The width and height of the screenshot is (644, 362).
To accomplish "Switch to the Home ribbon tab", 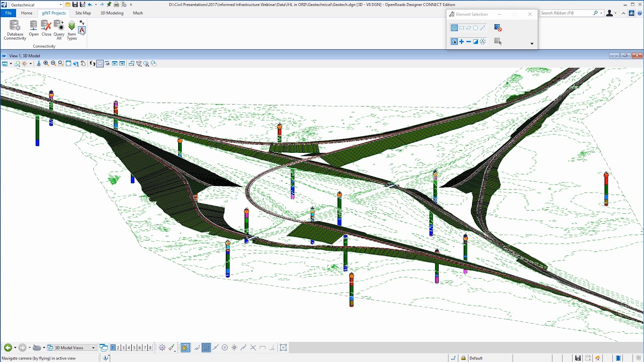I will (x=27, y=13).
